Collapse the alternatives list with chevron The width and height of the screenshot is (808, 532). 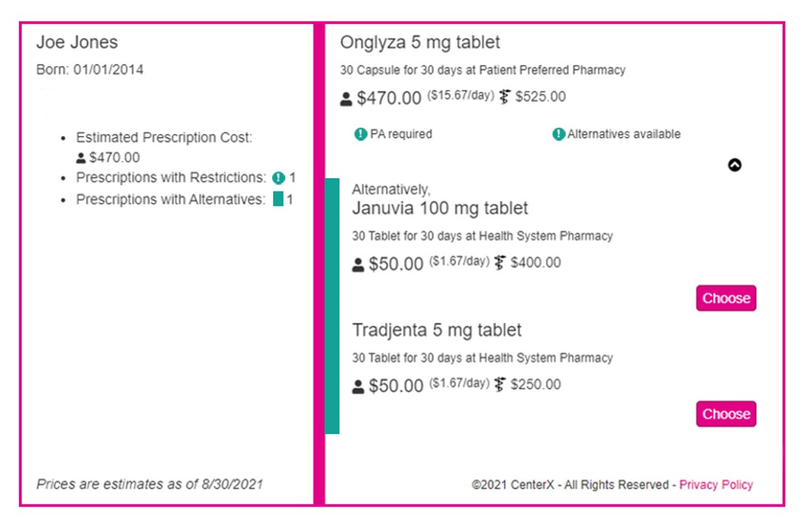tap(734, 165)
